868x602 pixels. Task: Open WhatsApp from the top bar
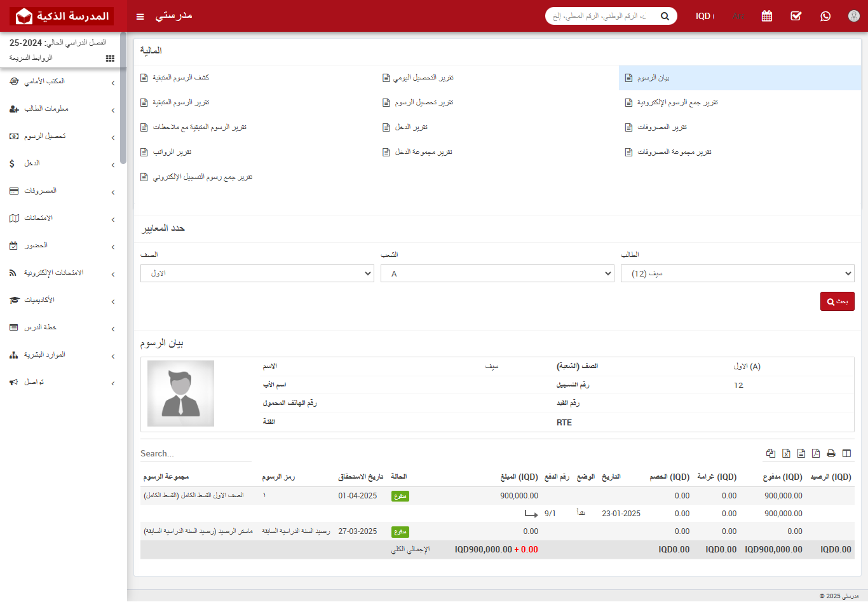(x=825, y=16)
